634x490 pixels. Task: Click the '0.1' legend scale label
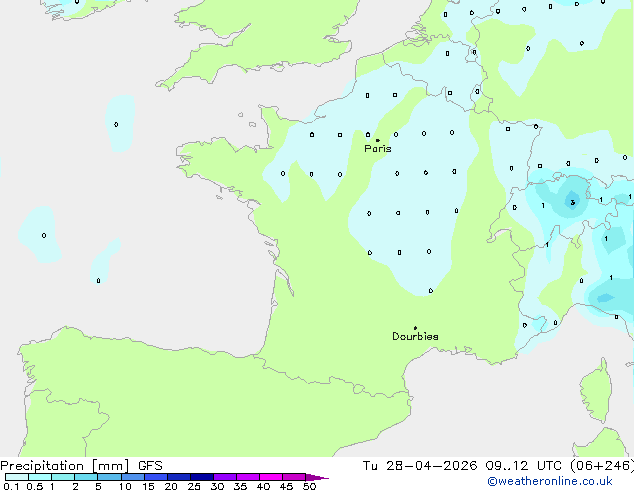click(11, 486)
